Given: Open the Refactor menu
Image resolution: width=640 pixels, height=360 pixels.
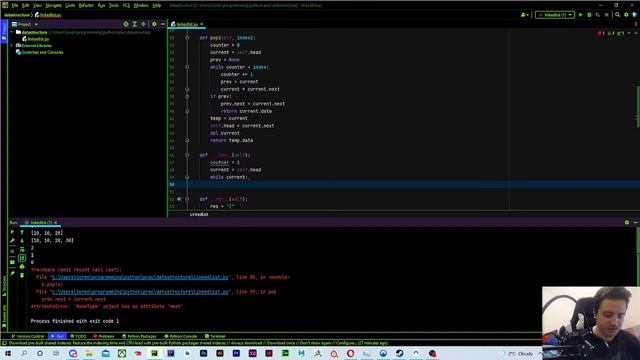Looking at the screenshot, I should point(86,5).
